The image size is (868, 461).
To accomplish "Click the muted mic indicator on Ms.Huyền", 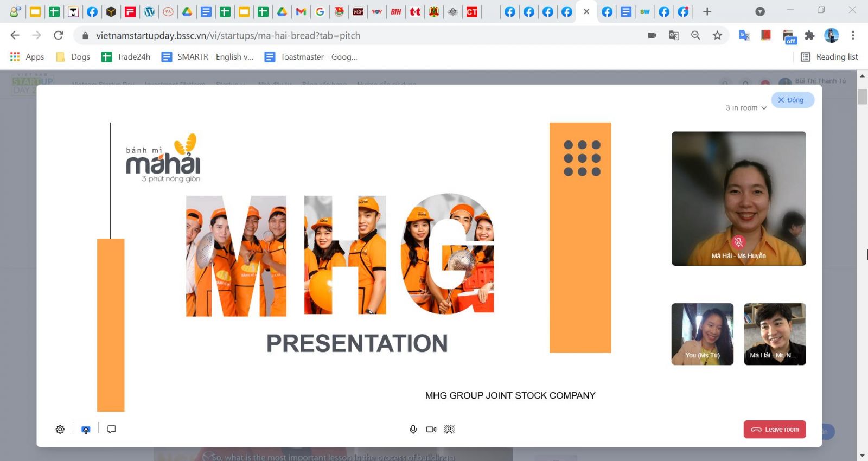I will [738, 242].
